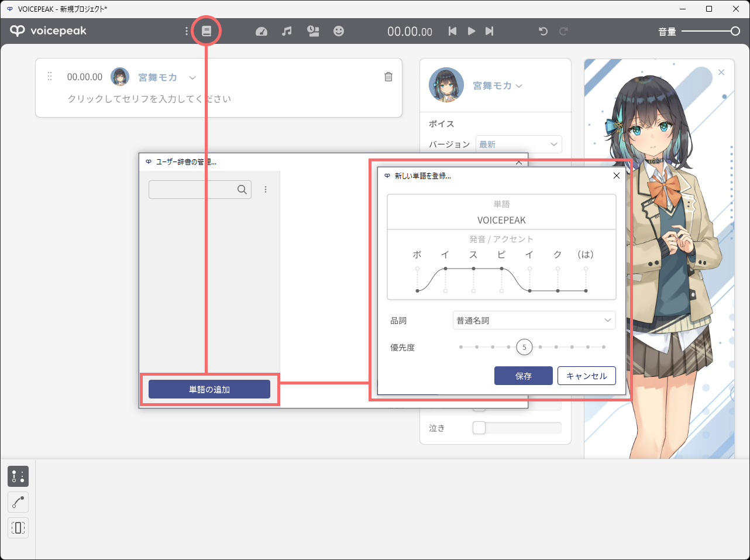Expand 宮舞モカ narrator dropdown in line block
The height and width of the screenshot is (560, 750).
192,77
